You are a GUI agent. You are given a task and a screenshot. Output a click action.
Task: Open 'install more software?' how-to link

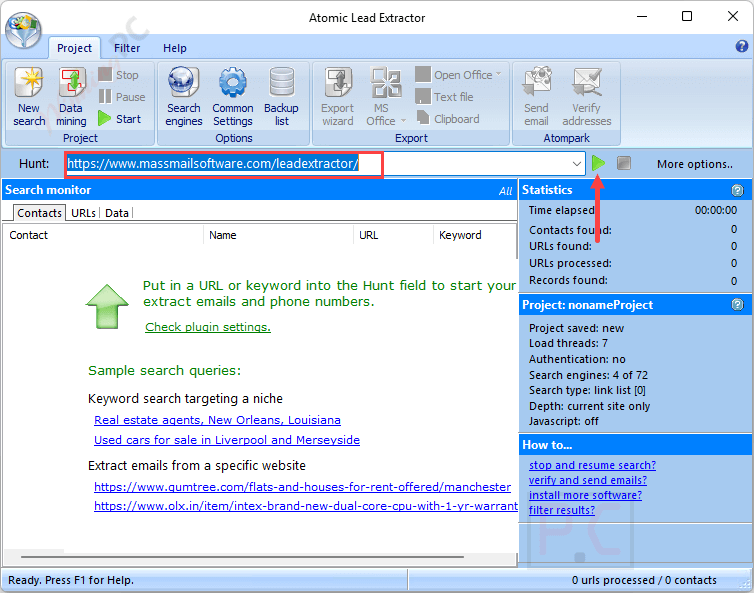[585, 495]
